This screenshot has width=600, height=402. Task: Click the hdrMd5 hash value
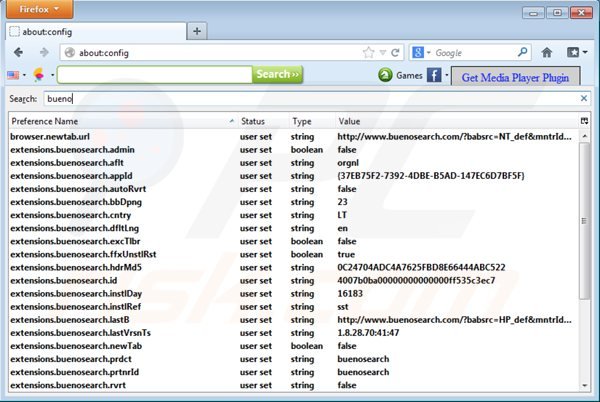pyautogui.click(x=421, y=267)
